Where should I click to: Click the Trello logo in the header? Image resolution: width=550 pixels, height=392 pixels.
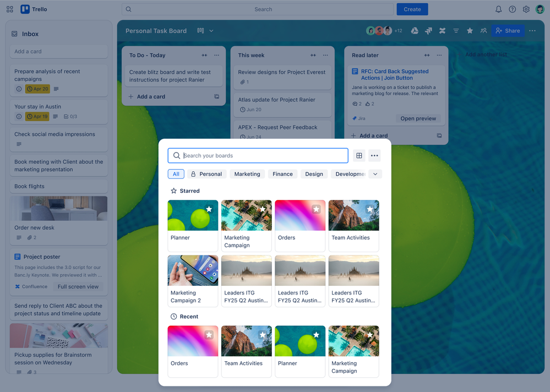pos(34,9)
